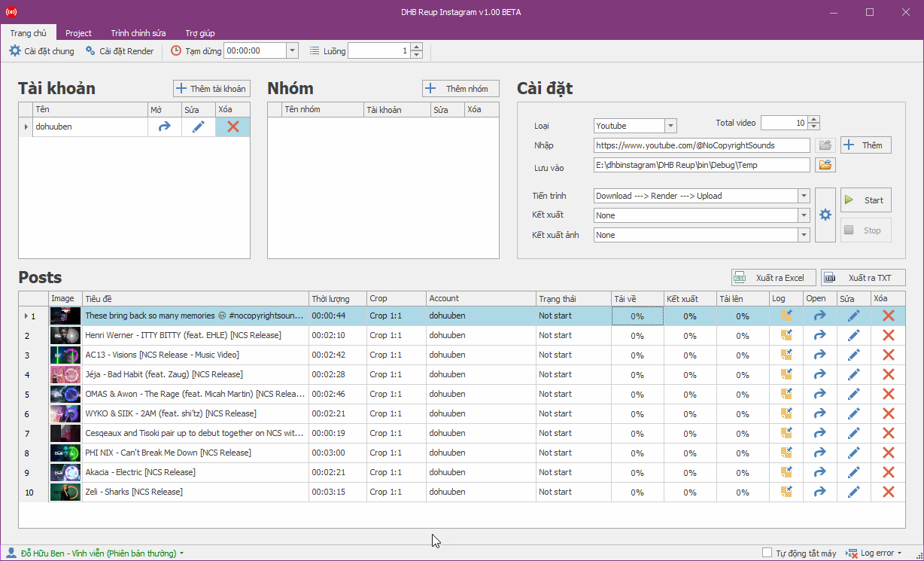Delete the OMAS & Awon post
Viewport: 924px width, 561px height.
[888, 394]
